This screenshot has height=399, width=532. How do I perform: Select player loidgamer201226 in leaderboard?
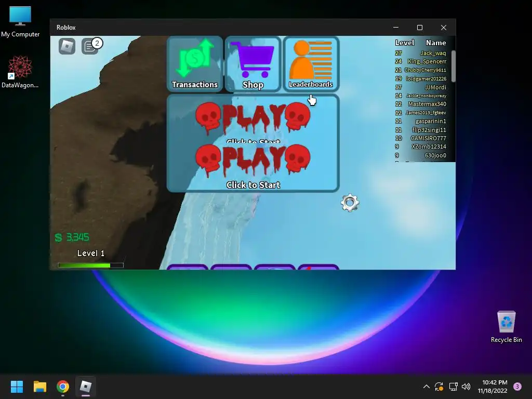tap(421, 79)
